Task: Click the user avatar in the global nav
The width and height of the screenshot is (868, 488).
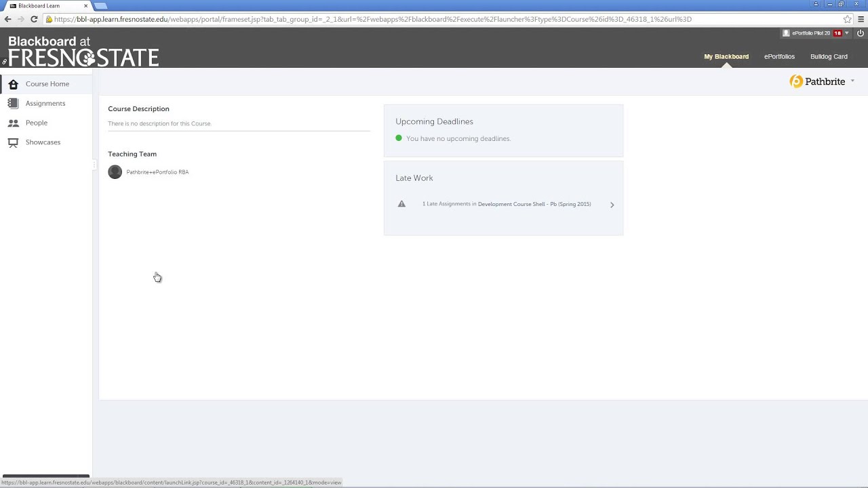Action: (787, 33)
